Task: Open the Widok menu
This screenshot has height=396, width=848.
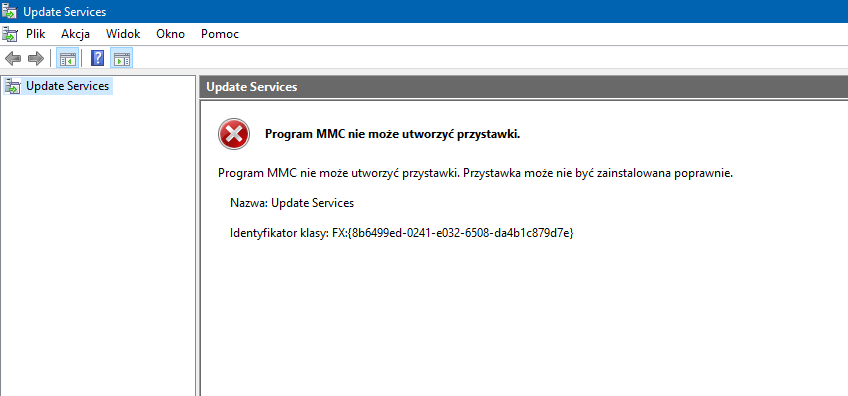Action: click(x=123, y=34)
